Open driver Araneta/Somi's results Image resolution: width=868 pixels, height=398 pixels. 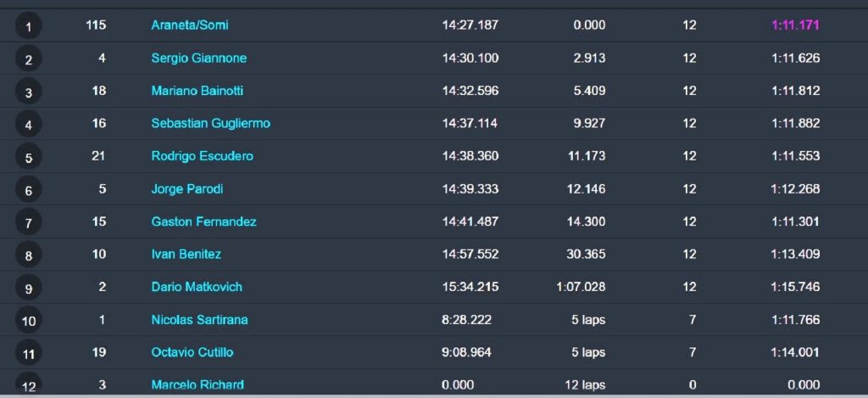point(189,25)
